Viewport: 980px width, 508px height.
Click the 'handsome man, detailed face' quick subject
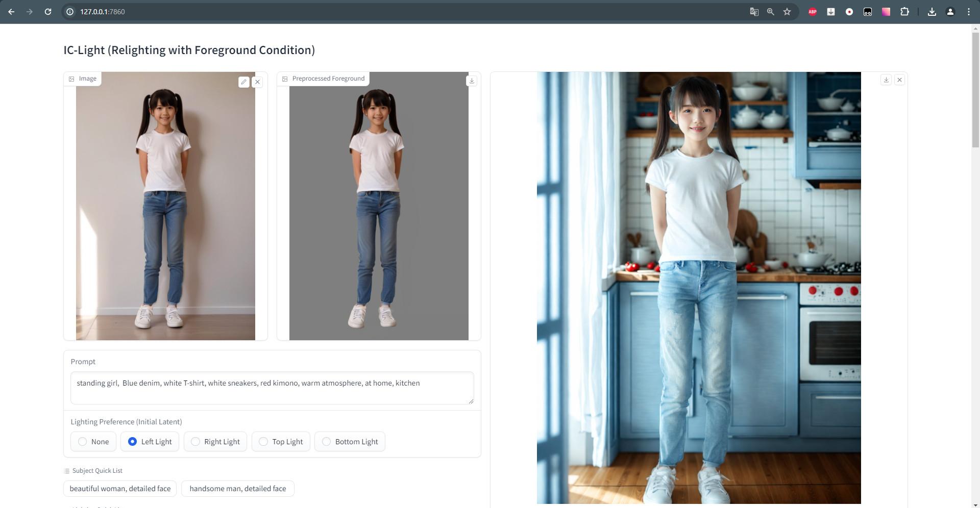[x=237, y=489]
